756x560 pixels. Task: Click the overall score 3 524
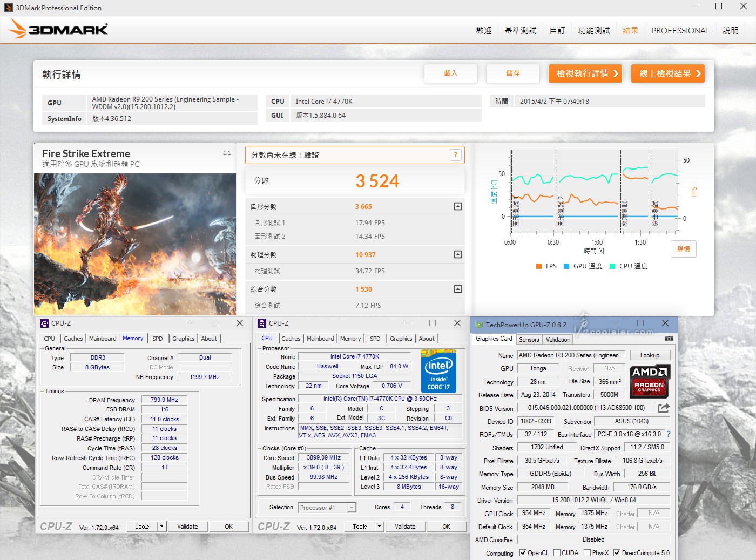click(377, 181)
